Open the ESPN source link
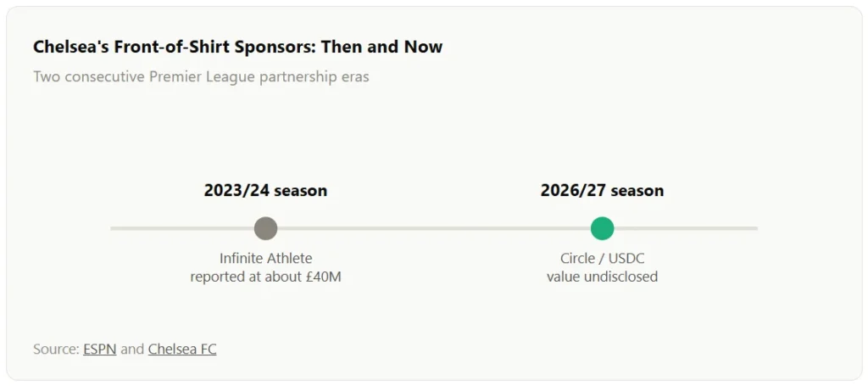This screenshot has height=386, width=868. (x=100, y=350)
